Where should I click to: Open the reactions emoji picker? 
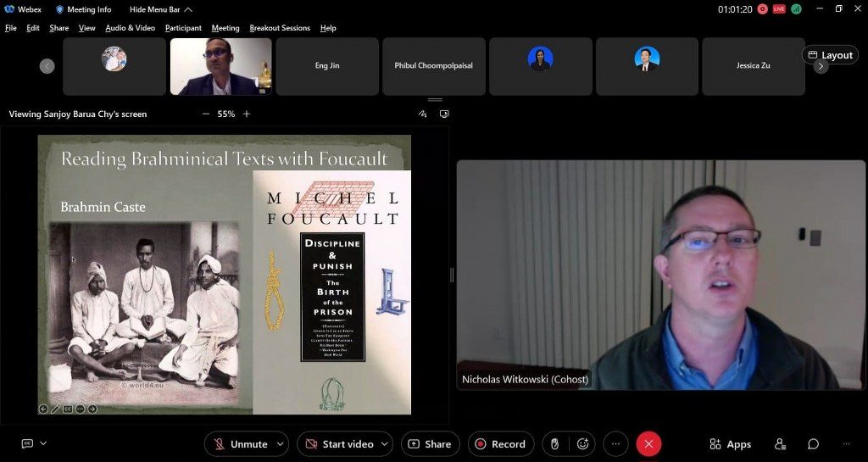[582, 443]
